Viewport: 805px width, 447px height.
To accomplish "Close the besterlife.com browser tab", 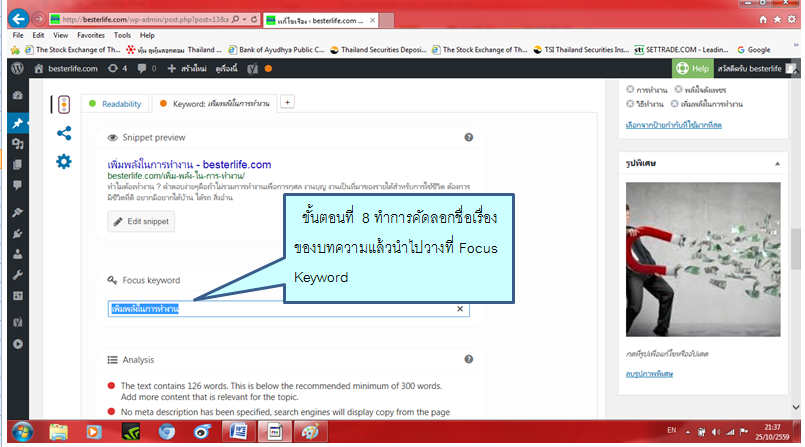I will click(x=372, y=21).
